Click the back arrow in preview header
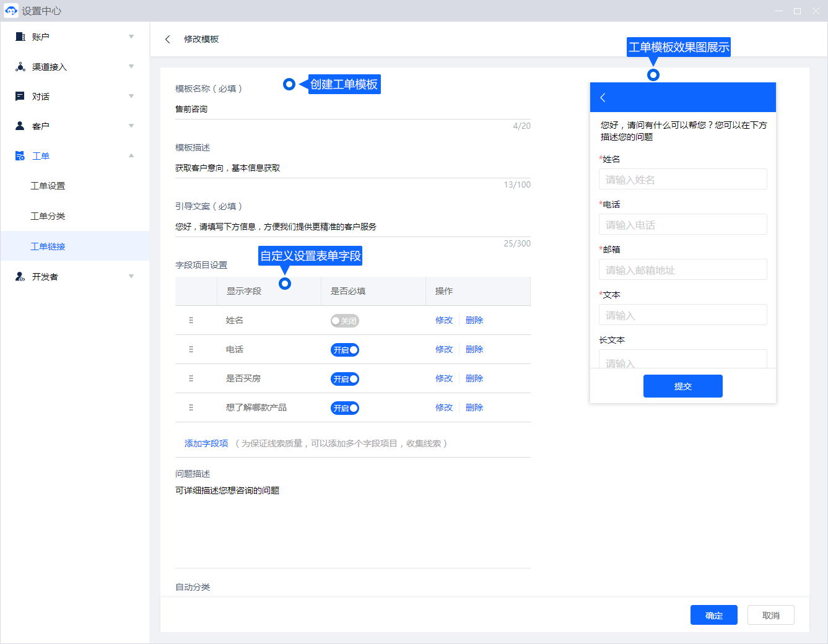 click(x=603, y=97)
